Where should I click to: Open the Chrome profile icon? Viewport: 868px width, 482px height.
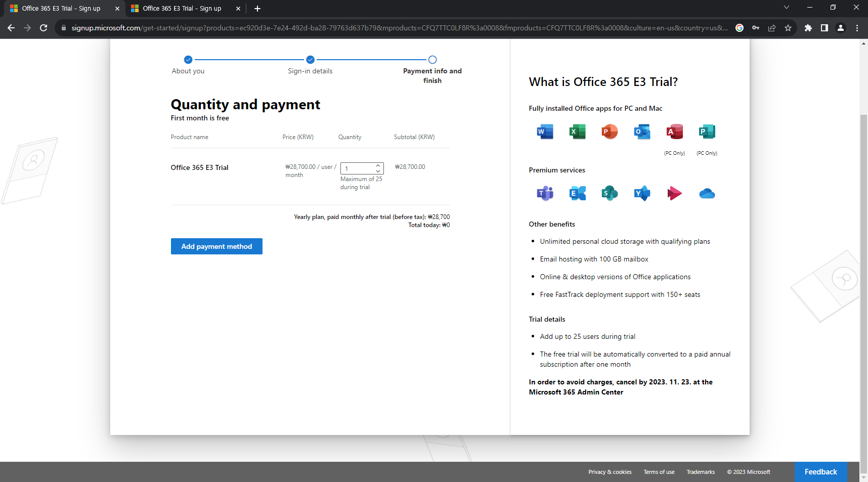841,28
